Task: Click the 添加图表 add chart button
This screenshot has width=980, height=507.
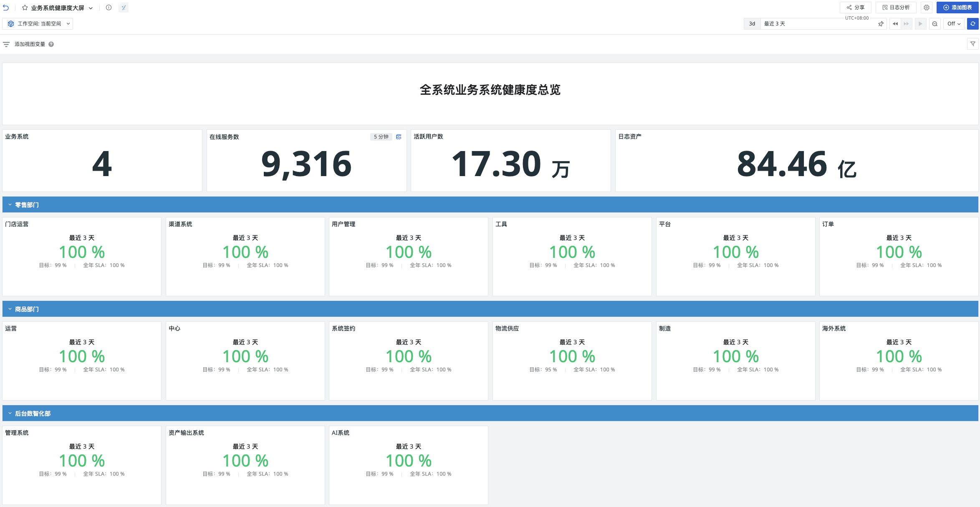Action: (x=957, y=8)
